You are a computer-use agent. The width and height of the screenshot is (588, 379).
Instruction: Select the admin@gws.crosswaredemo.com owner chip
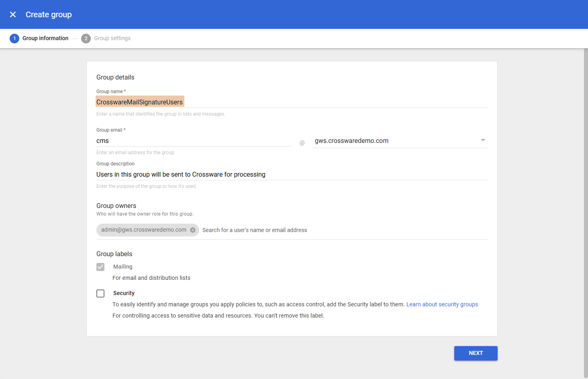coord(143,230)
